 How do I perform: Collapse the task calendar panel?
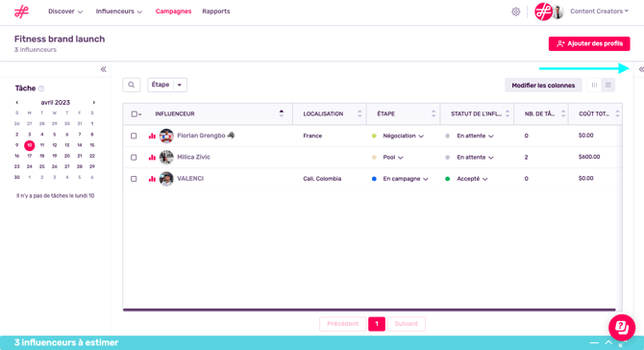point(104,69)
